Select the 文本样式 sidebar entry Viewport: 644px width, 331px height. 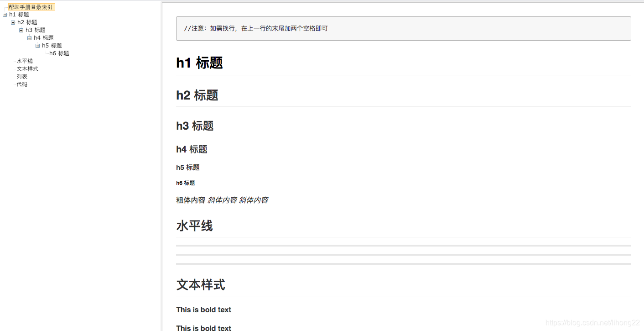(27, 68)
